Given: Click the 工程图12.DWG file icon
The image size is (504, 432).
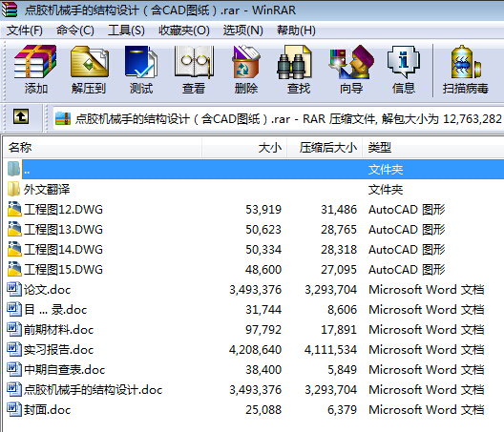Looking at the screenshot, I should coord(14,209).
